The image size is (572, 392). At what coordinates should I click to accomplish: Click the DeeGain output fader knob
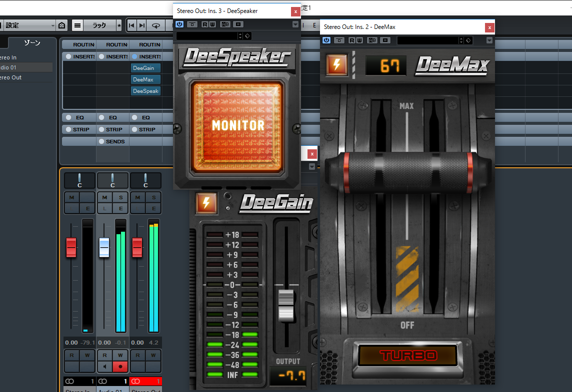click(286, 305)
